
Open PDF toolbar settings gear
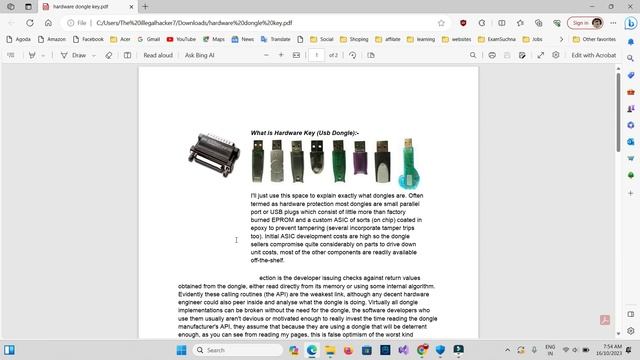click(x=556, y=55)
